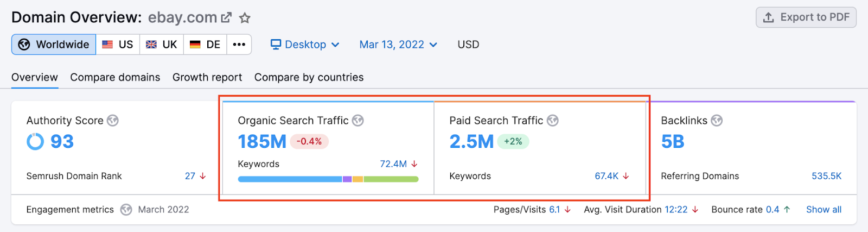Click the -0.4% organic change badge
Image resolution: width=868 pixels, height=232 pixels.
pos(309,141)
